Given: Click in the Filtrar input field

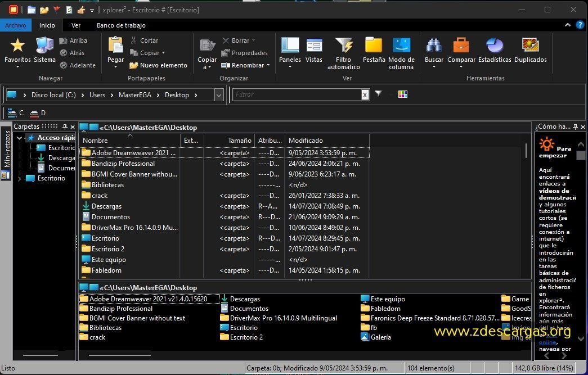Looking at the screenshot, I should [297, 95].
